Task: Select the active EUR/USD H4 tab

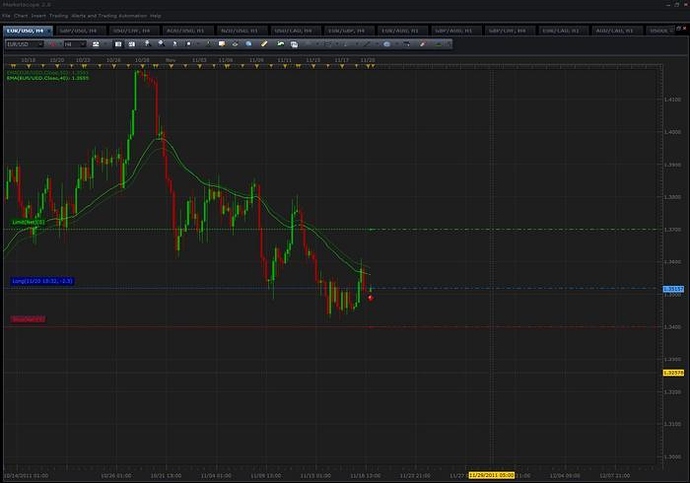Action: 27,31
